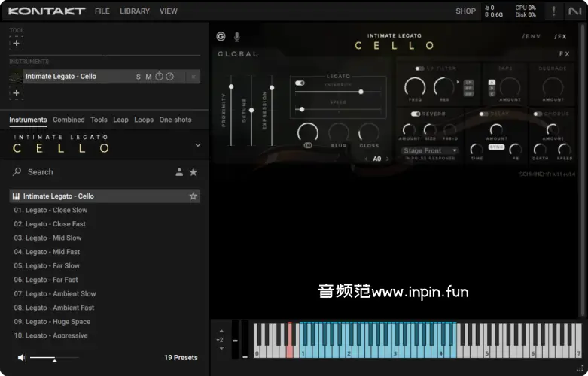This screenshot has height=376, width=588.
Task: Favorite the Intimate Legato - Cello preset
Action: (x=193, y=196)
